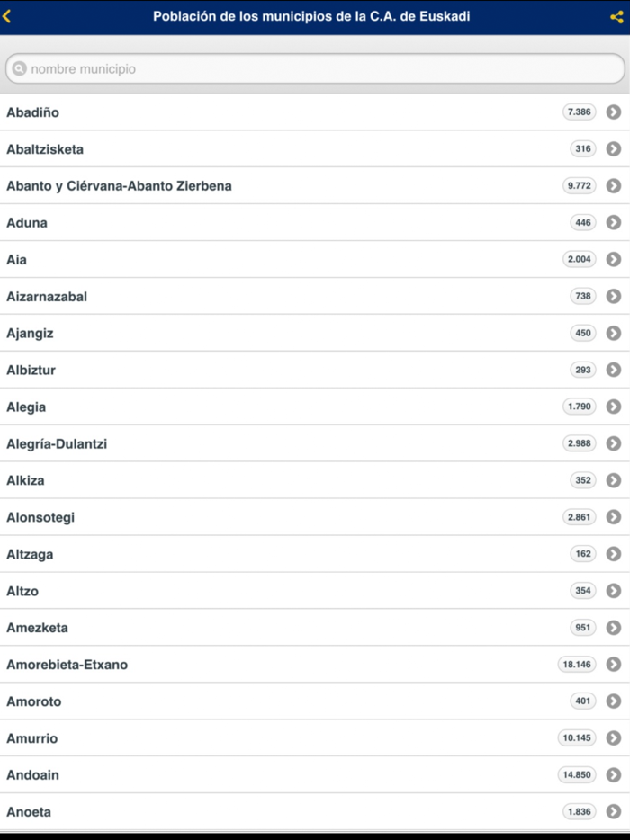630x840 pixels.
Task: Open the share icon at top right
Action: click(x=615, y=15)
